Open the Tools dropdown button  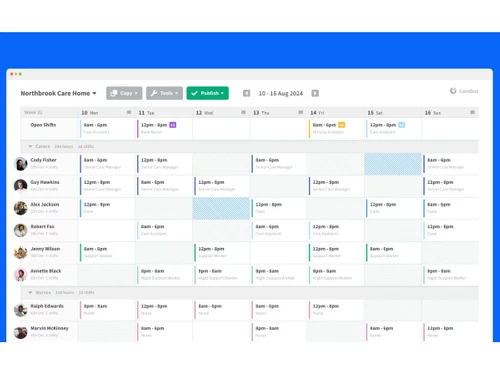[164, 93]
